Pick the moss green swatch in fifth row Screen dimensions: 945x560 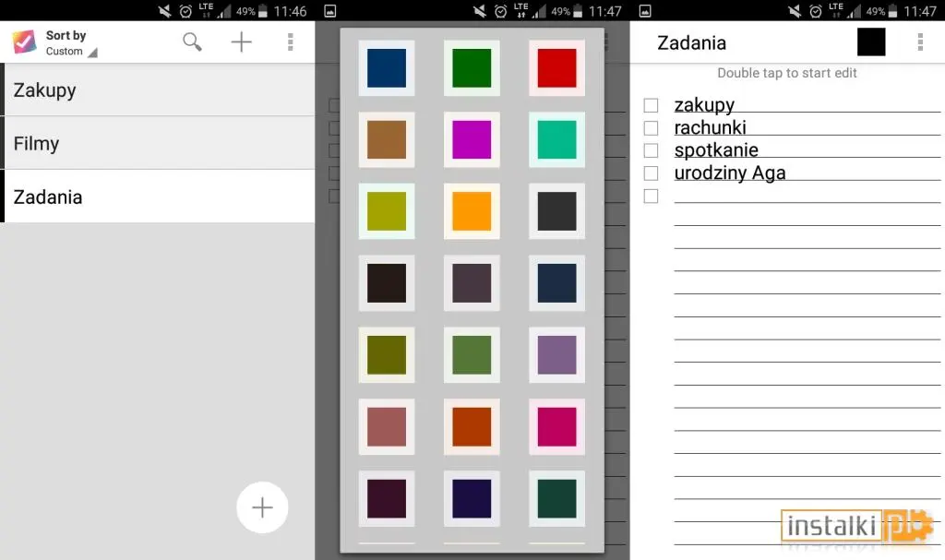[x=472, y=354]
